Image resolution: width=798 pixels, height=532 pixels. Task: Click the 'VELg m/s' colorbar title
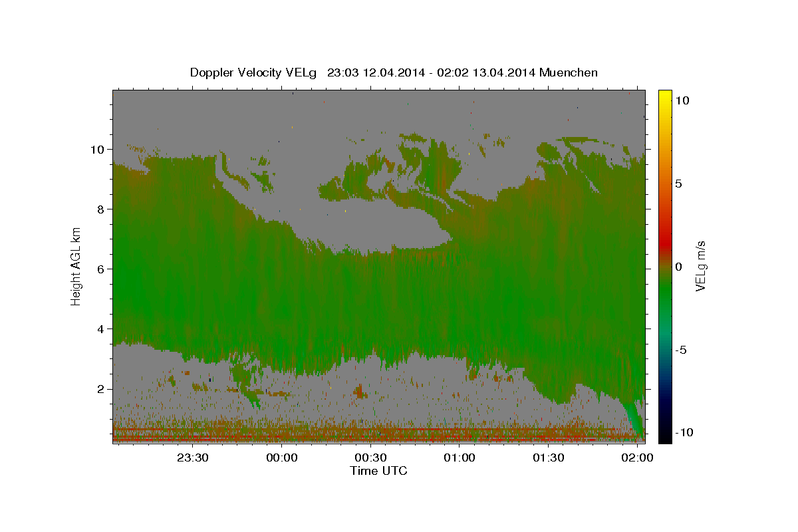click(700, 267)
